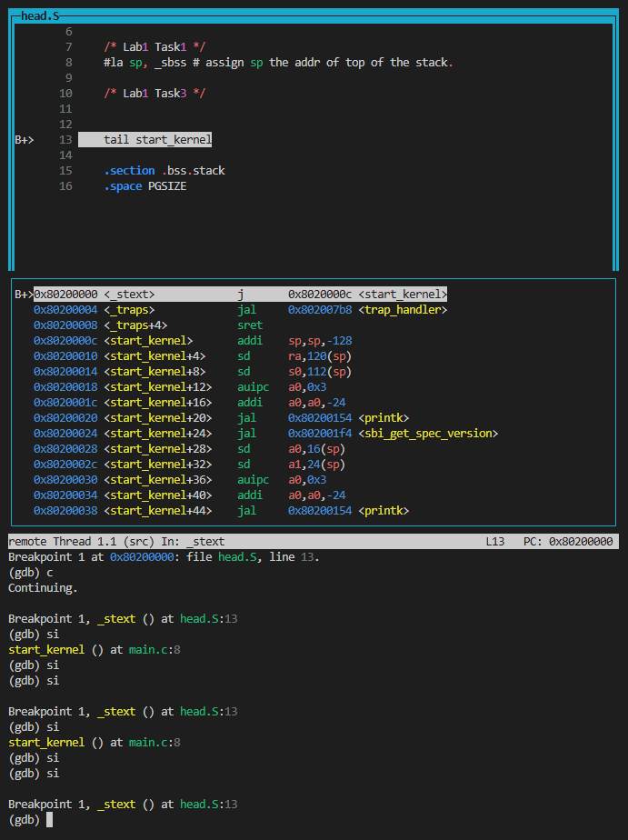Click address 0x80200018 <start_kernel+12>
This screenshot has width=628, height=840.
[x=123, y=387]
